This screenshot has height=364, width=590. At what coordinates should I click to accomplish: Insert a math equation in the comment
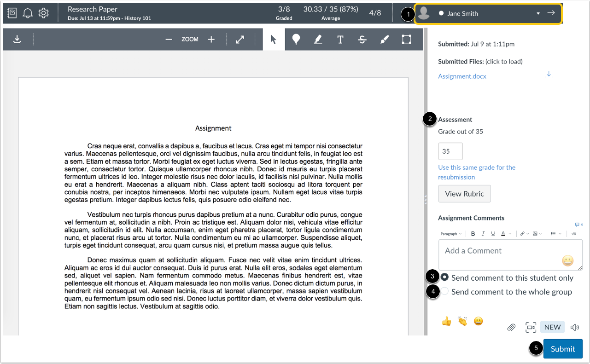573,233
